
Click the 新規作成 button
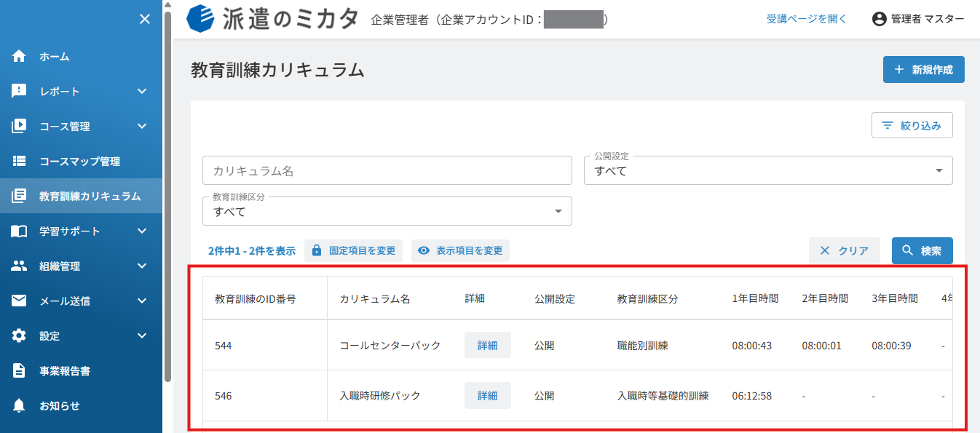point(924,70)
